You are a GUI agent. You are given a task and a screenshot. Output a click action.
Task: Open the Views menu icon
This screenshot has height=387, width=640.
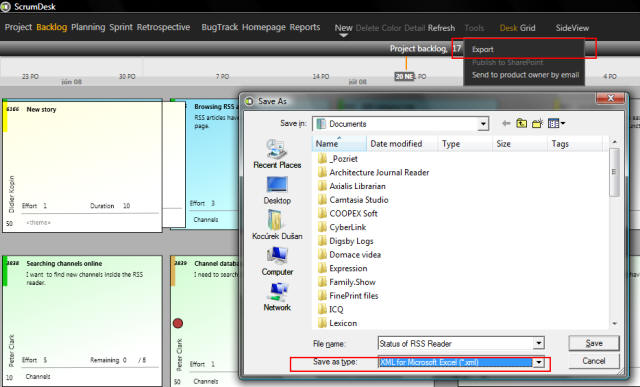tap(556, 123)
